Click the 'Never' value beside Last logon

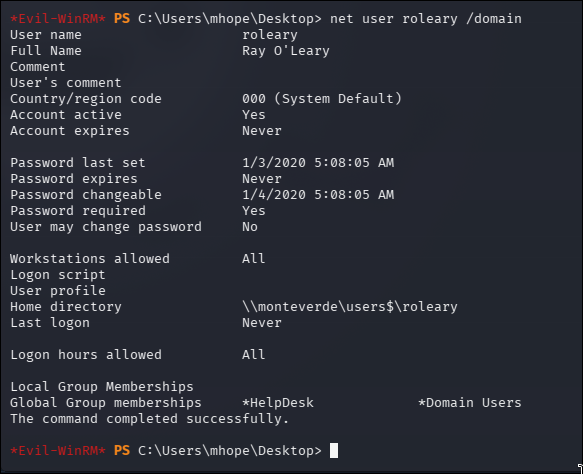tap(262, 323)
